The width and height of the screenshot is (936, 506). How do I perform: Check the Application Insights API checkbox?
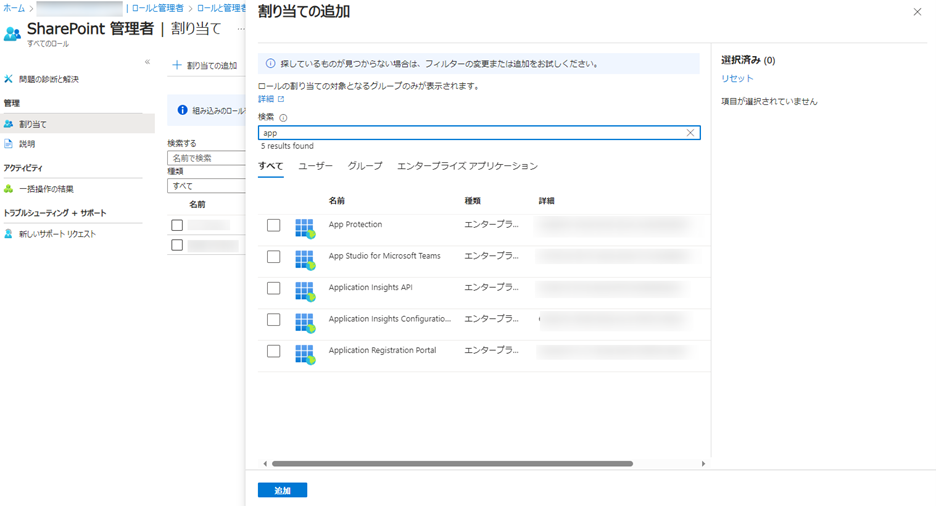click(x=273, y=288)
